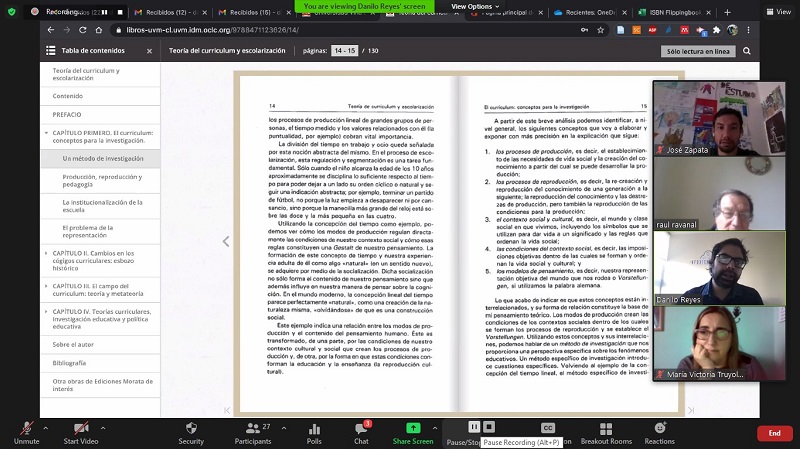Stop the recording in the bottom toolbar
Image resolution: width=800 pixels, height=449 pixels.
click(x=489, y=427)
